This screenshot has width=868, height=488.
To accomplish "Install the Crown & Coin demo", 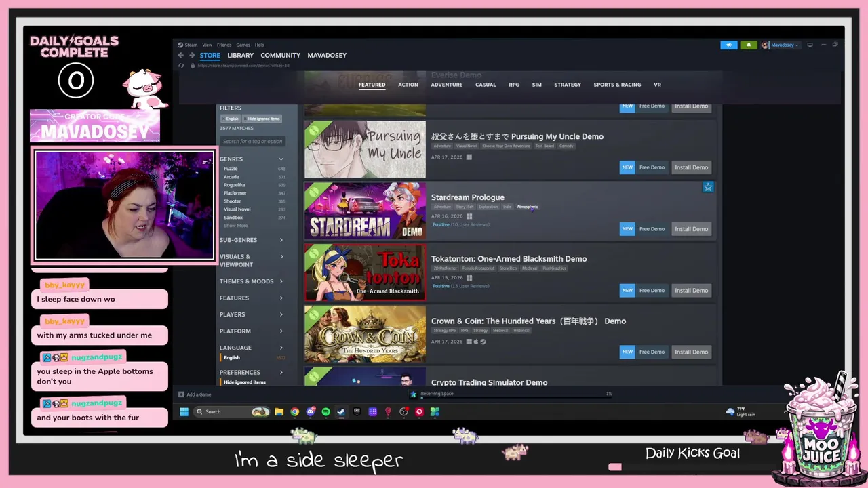I will (x=691, y=352).
